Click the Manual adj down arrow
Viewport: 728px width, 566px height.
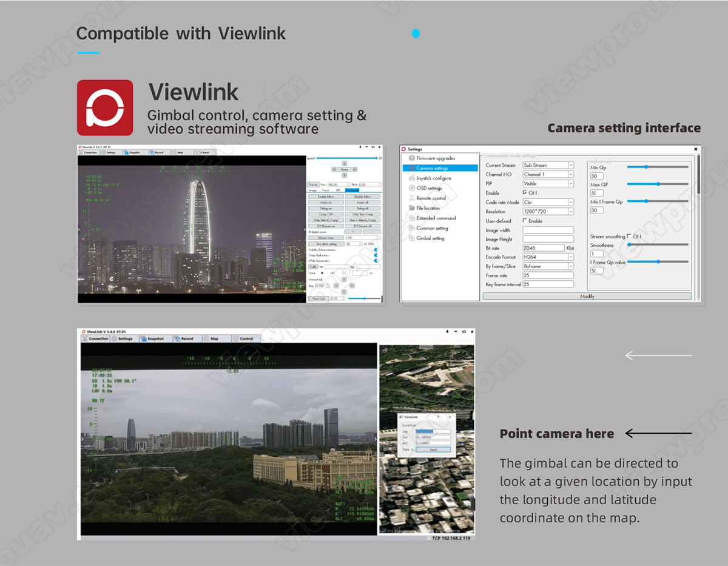coord(344,292)
